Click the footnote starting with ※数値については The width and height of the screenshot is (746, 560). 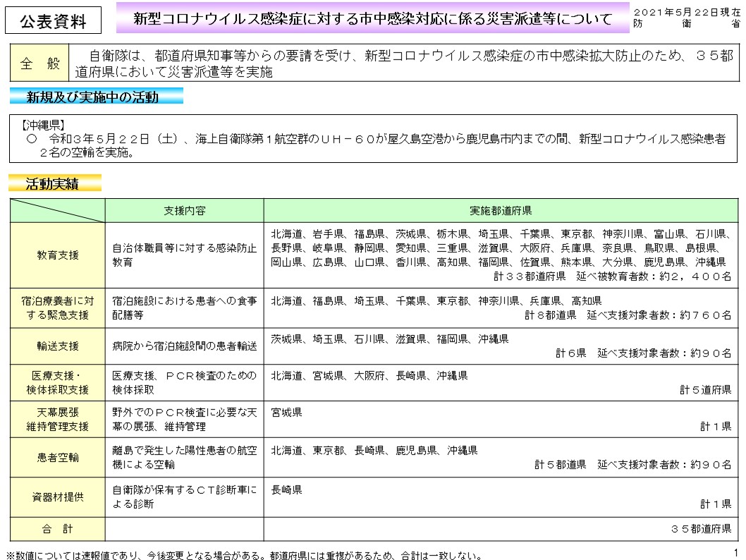(x=244, y=554)
